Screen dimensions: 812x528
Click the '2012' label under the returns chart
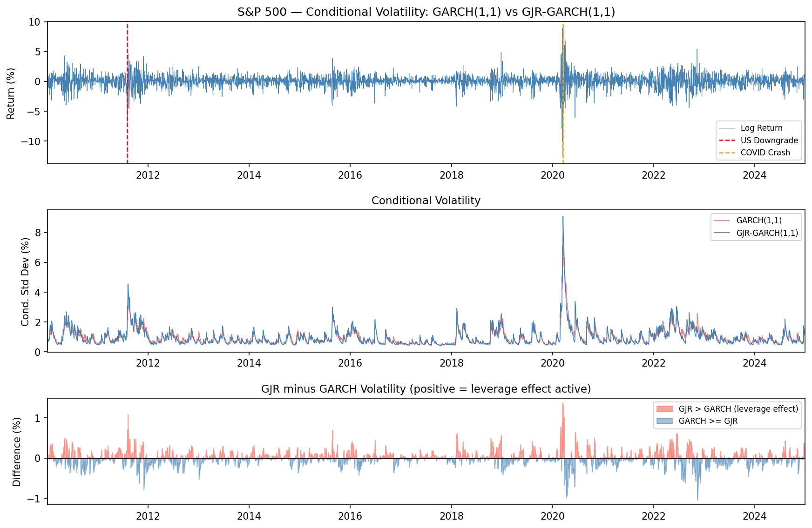[148, 175]
